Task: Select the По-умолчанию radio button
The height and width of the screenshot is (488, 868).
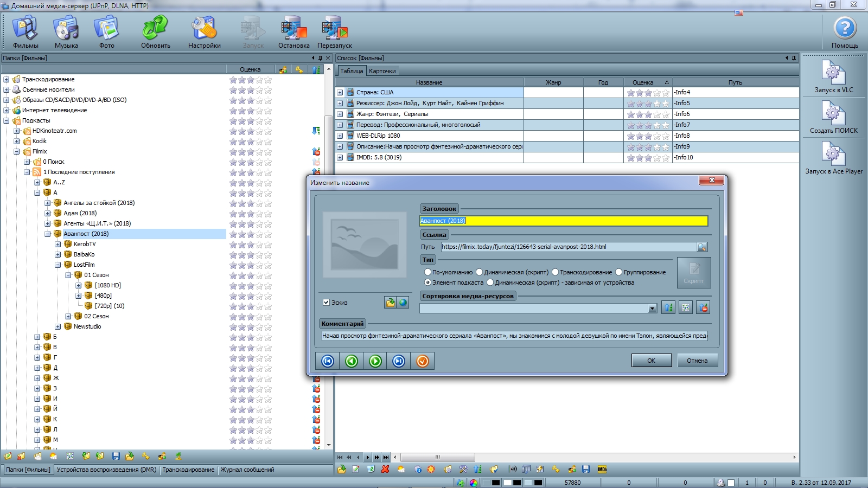Action: (x=427, y=272)
